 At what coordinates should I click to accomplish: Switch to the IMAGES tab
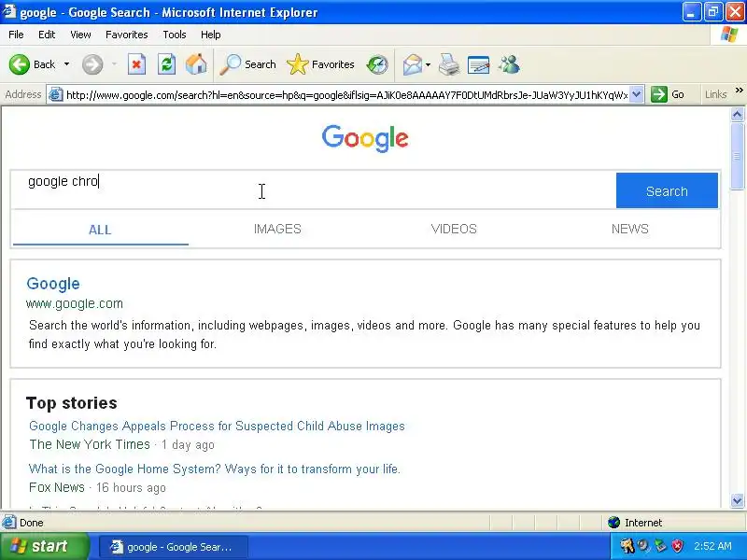point(277,229)
